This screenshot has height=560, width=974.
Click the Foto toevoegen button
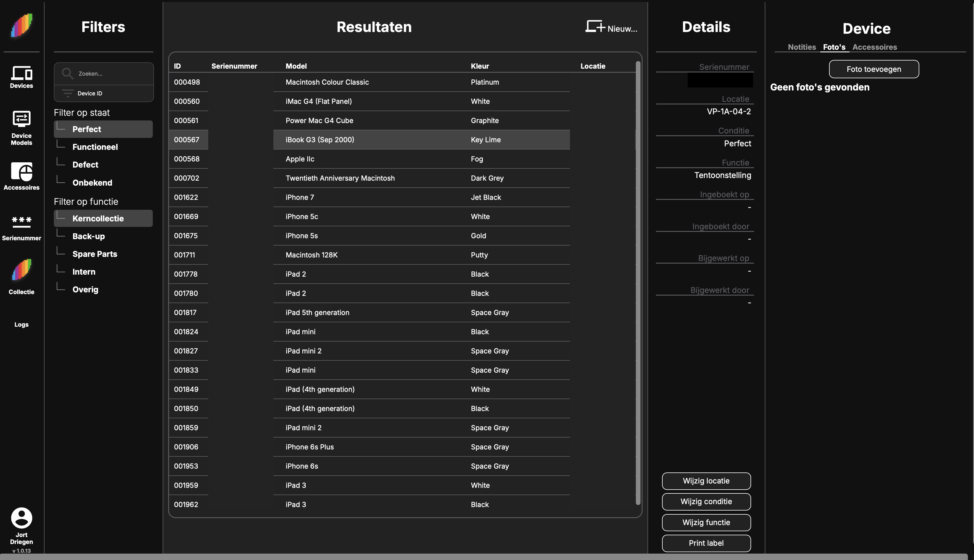(873, 69)
